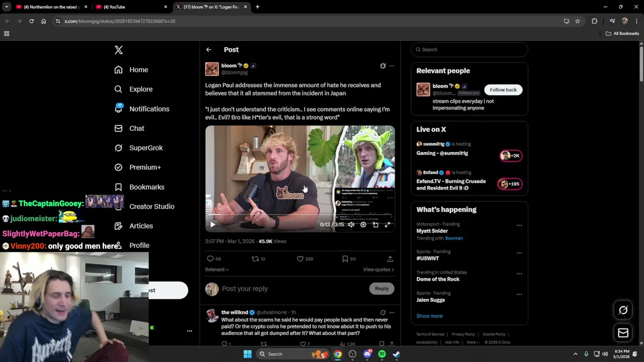Viewport: 644px width, 362px height.
Task: Open more options for #USWNT trend
Action: [519, 253]
